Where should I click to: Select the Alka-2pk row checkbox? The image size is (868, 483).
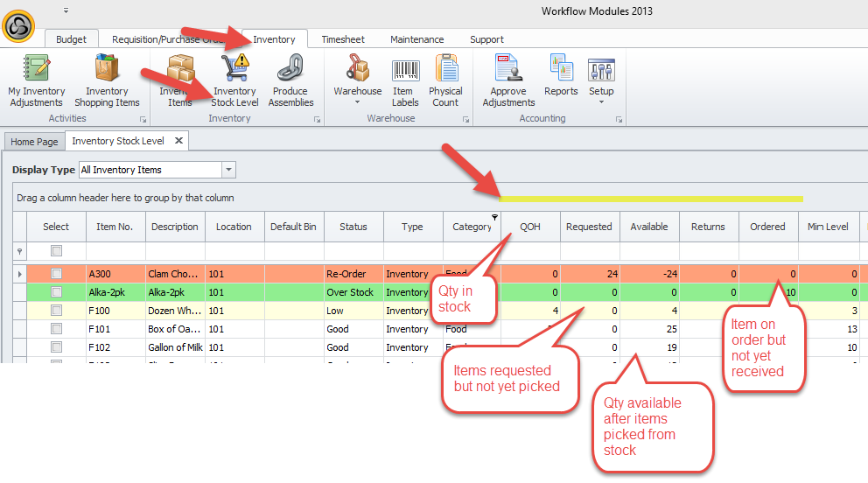click(56, 292)
